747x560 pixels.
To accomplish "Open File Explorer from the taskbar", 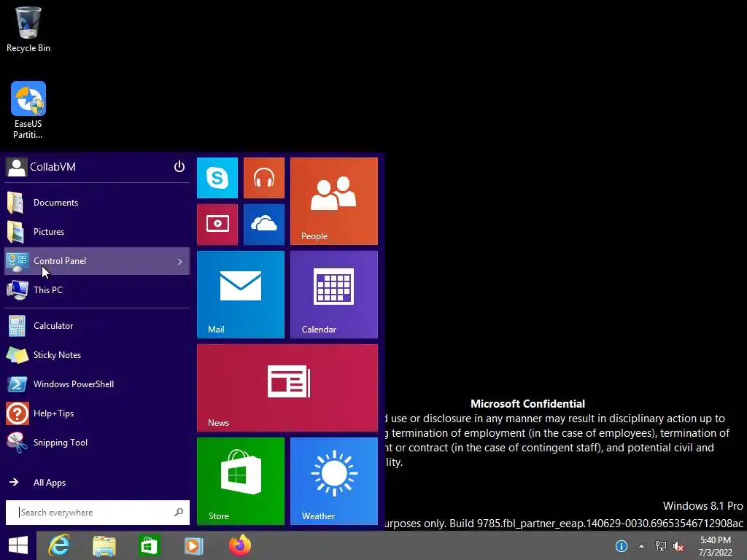I will click(104, 545).
